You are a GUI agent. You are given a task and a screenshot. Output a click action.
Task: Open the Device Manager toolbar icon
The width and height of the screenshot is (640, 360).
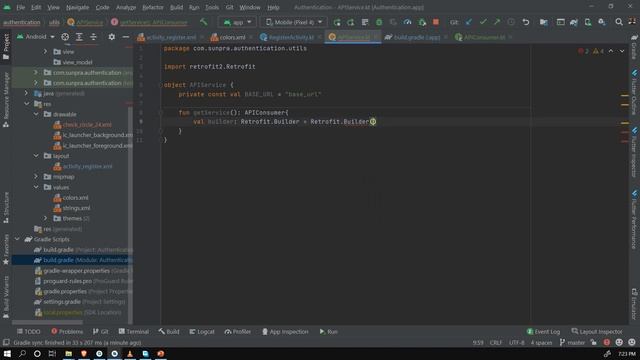point(588,22)
